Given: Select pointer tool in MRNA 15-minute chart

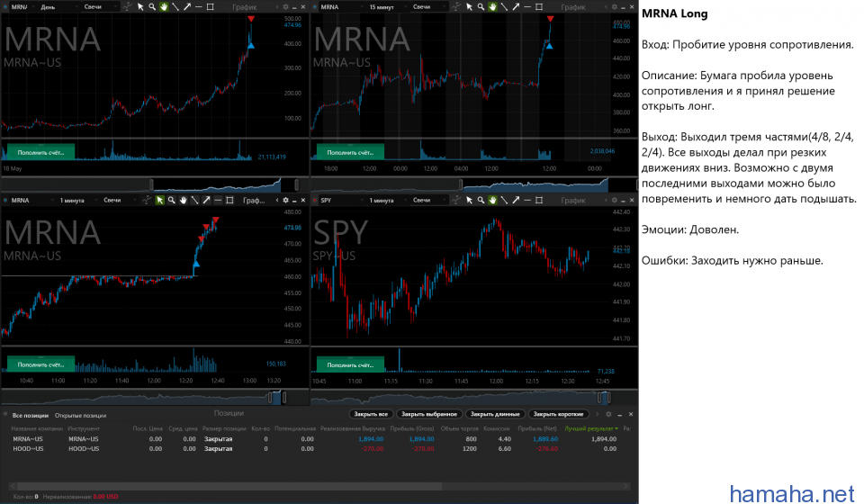Looking at the screenshot, I should tap(469, 6).
